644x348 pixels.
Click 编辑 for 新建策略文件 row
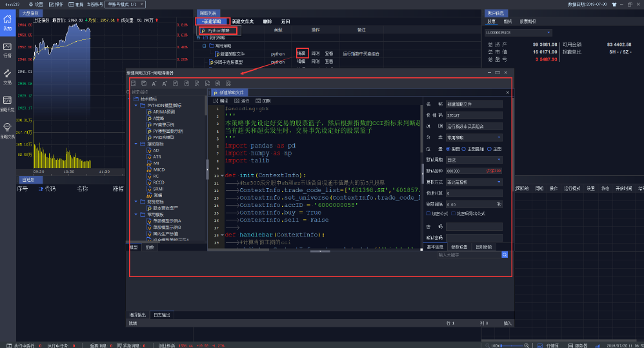[302, 53]
